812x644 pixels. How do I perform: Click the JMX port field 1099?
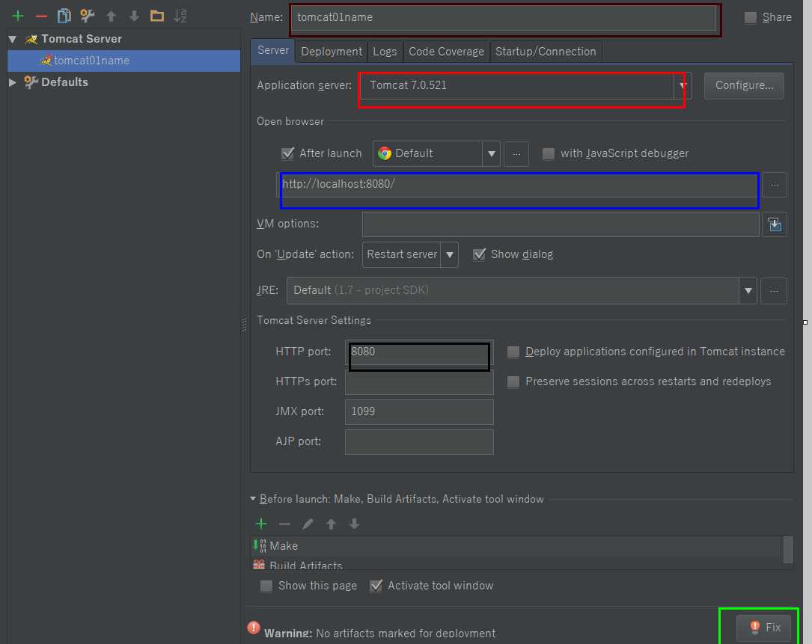(x=419, y=412)
